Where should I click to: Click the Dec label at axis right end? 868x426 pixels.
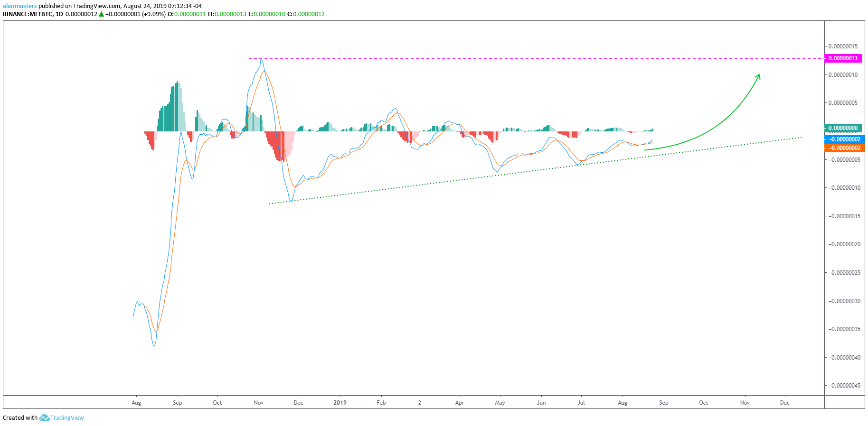click(784, 403)
